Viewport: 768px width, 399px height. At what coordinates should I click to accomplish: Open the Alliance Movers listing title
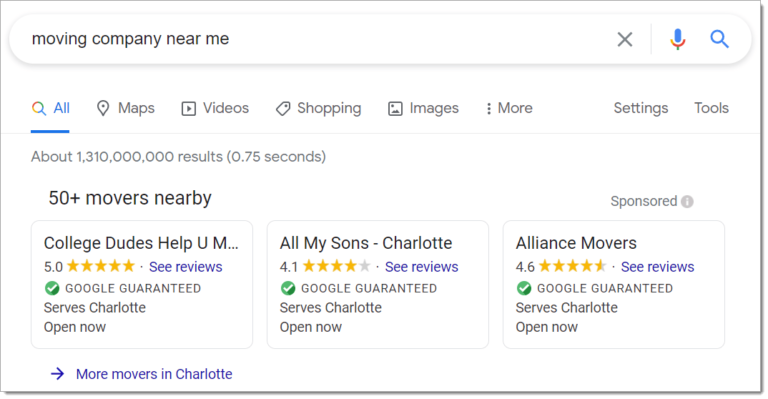coord(576,243)
